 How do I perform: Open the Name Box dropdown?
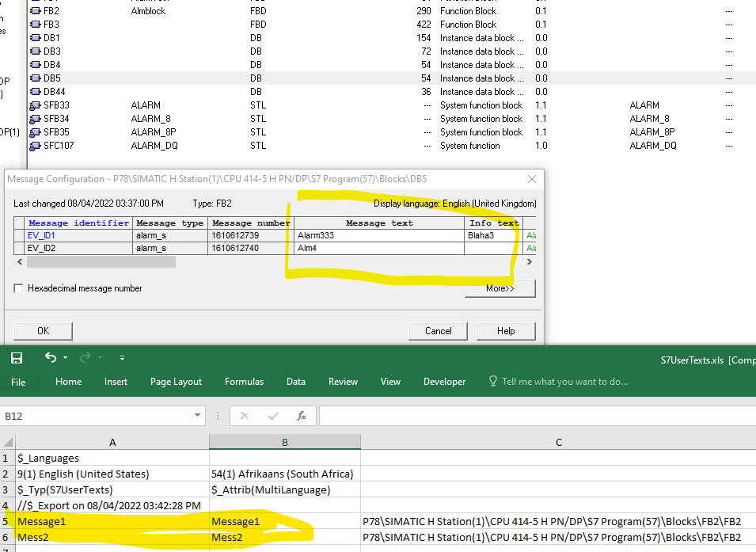pyautogui.click(x=199, y=416)
